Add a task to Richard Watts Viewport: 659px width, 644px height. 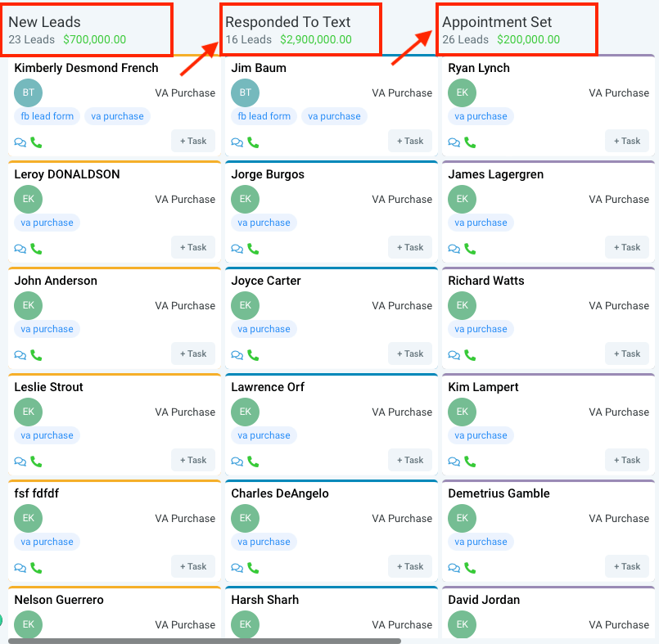pyautogui.click(x=627, y=354)
